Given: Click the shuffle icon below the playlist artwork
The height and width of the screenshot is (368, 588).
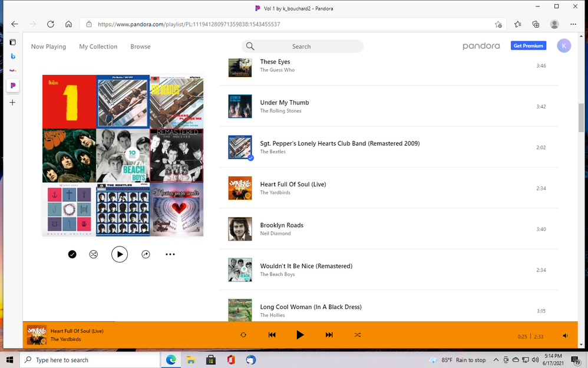Looking at the screenshot, I should click(93, 254).
